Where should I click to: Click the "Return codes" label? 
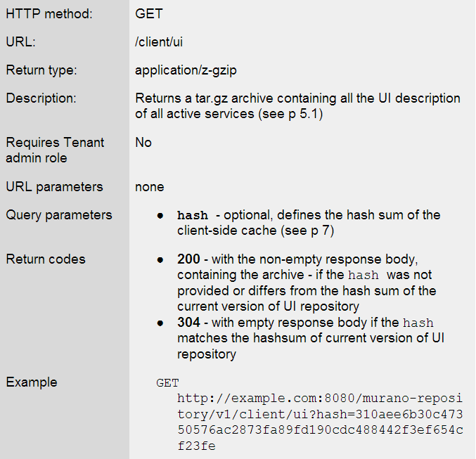46,259
